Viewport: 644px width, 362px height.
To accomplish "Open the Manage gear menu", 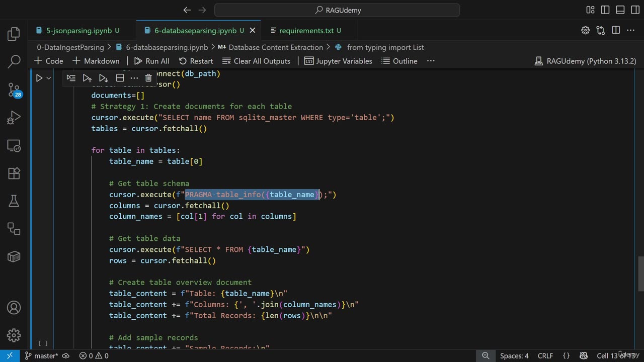I will point(14,335).
